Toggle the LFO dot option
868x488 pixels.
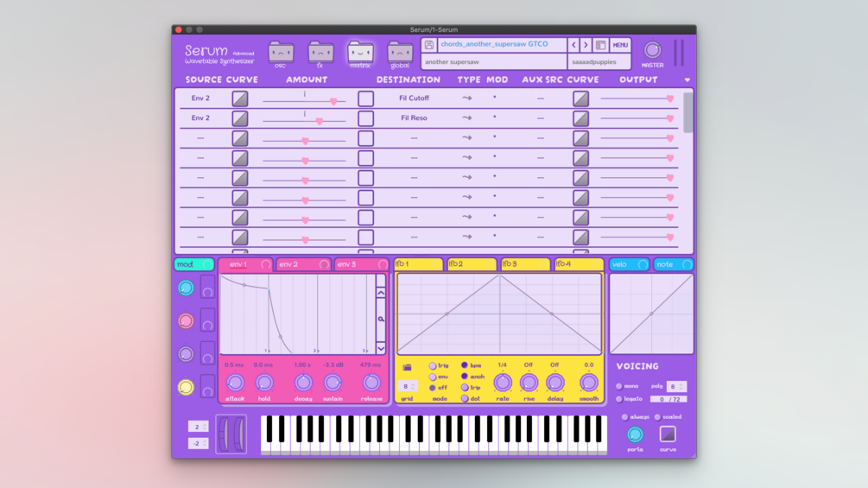[x=465, y=398]
